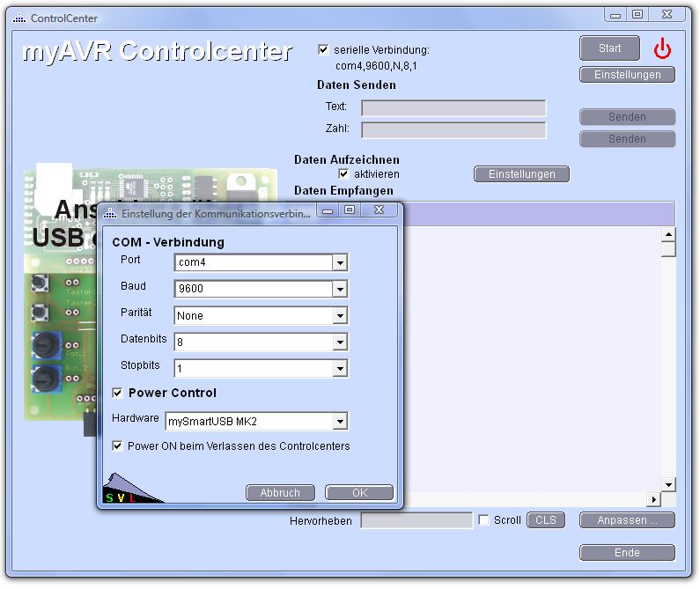Open the Port dropdown showing com4
Viewport: 700px width, 589px height.
coord(340,262)
